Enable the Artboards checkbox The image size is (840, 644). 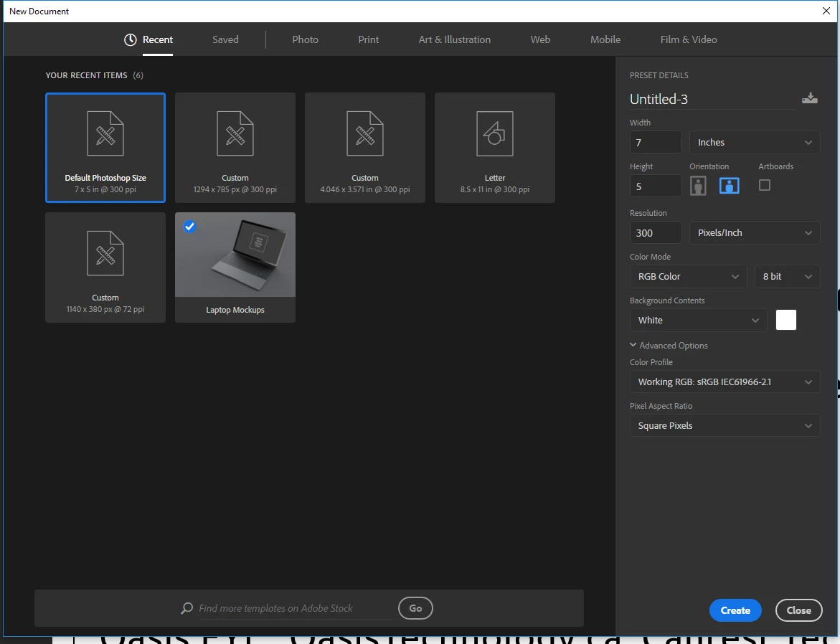pos(765,185)
